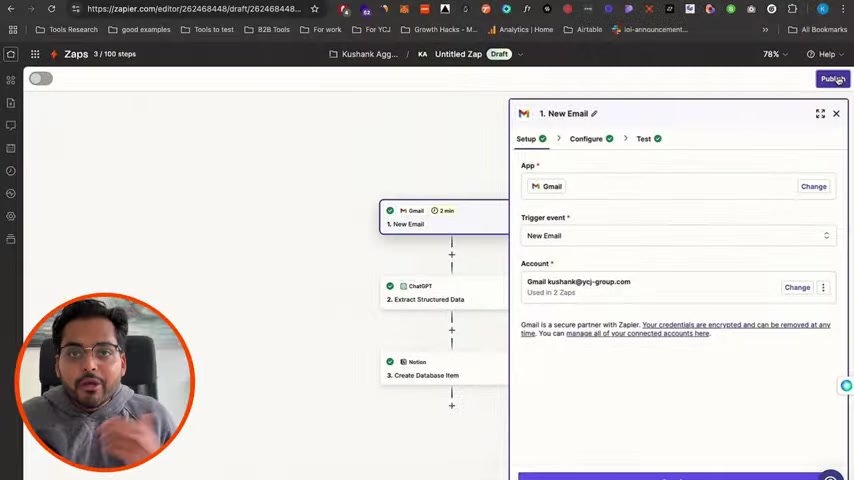
Task: Open the B2B Tools bookmark folder
Action: pyautogui.click(x=267, y=29)
